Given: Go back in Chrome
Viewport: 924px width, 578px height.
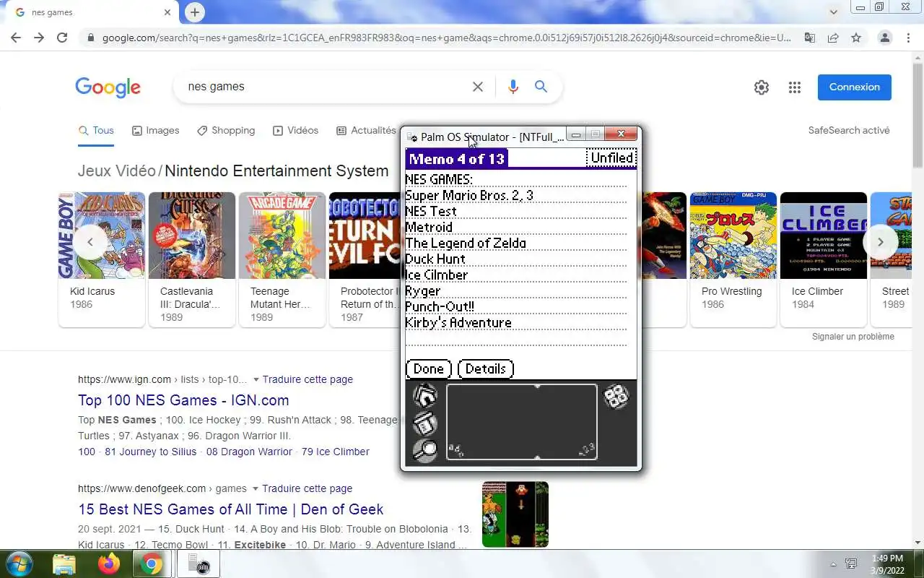Looking at the screenshot, I should click(16, 38).
